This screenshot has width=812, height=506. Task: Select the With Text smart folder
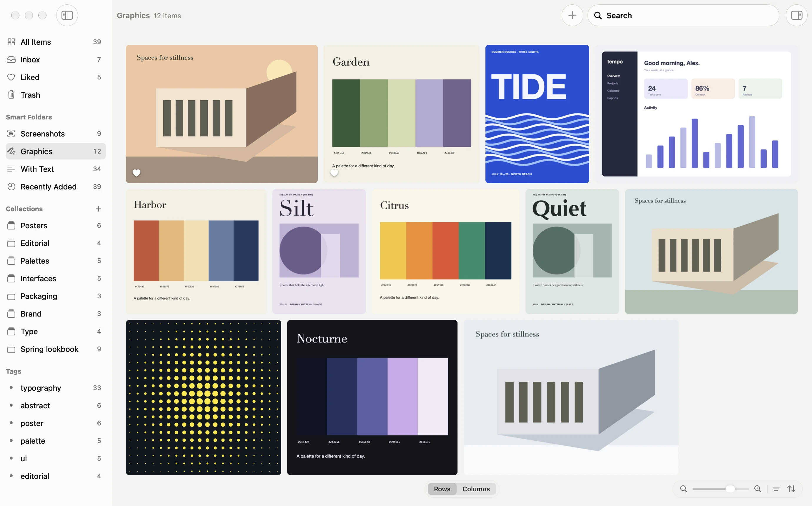click(56, 169)
